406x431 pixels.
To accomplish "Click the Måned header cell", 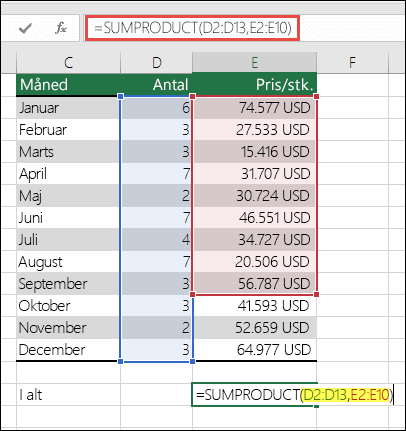I will [68, 85].
